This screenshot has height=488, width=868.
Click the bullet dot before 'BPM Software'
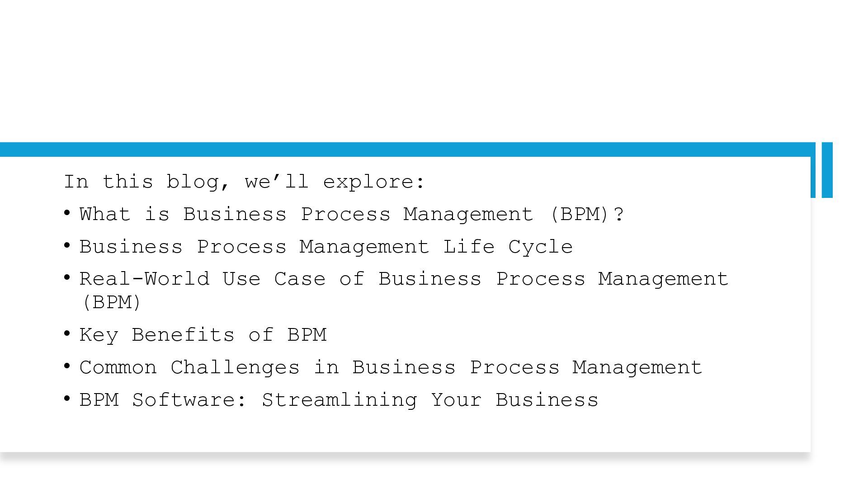(67, 399)
